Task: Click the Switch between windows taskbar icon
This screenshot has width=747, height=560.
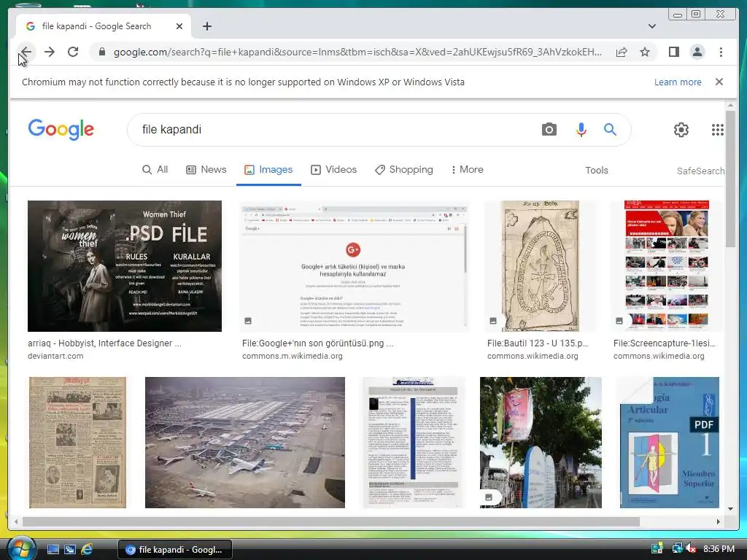Action: [x=70, y=550]
